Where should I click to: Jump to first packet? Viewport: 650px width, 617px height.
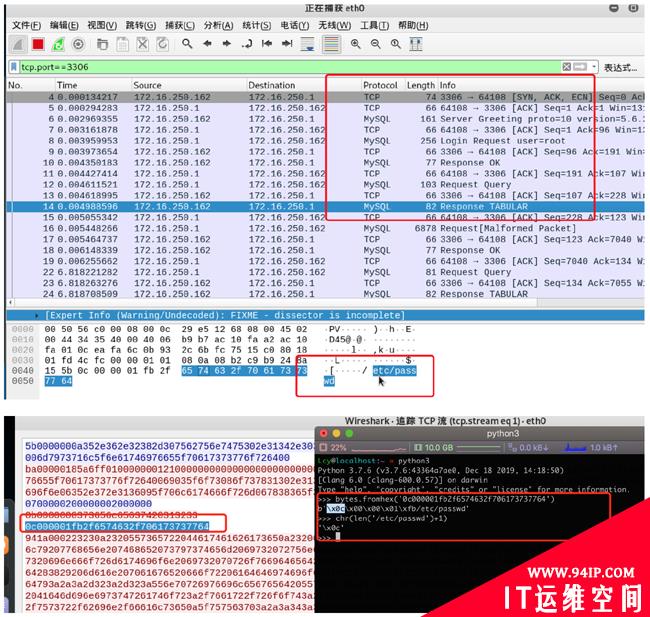(267, 44)
